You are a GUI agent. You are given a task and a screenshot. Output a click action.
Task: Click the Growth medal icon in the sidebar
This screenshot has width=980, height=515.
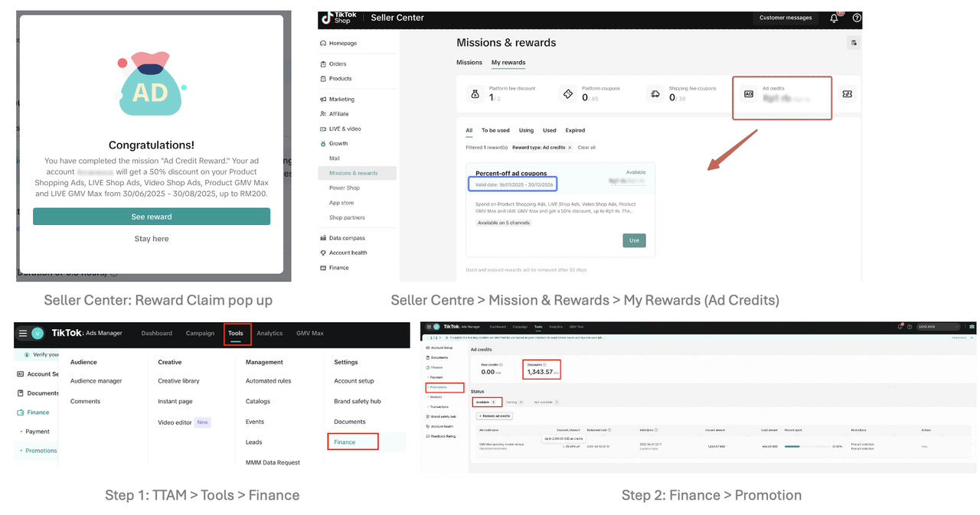pos(324,144)
